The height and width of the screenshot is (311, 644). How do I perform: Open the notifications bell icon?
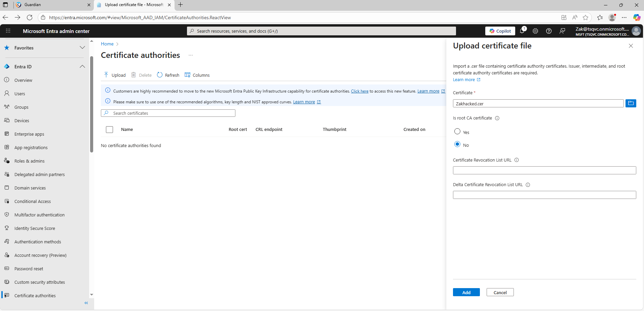click(522, 31)
